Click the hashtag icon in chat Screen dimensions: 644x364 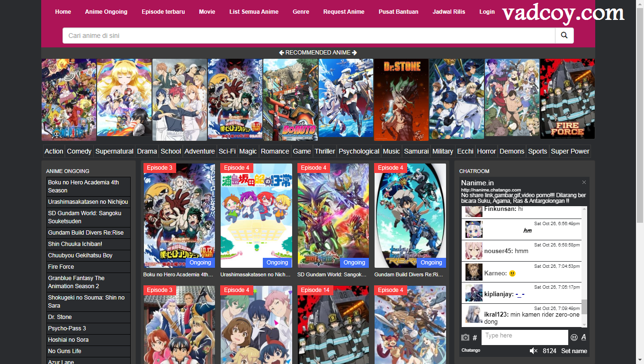[475, 337]
